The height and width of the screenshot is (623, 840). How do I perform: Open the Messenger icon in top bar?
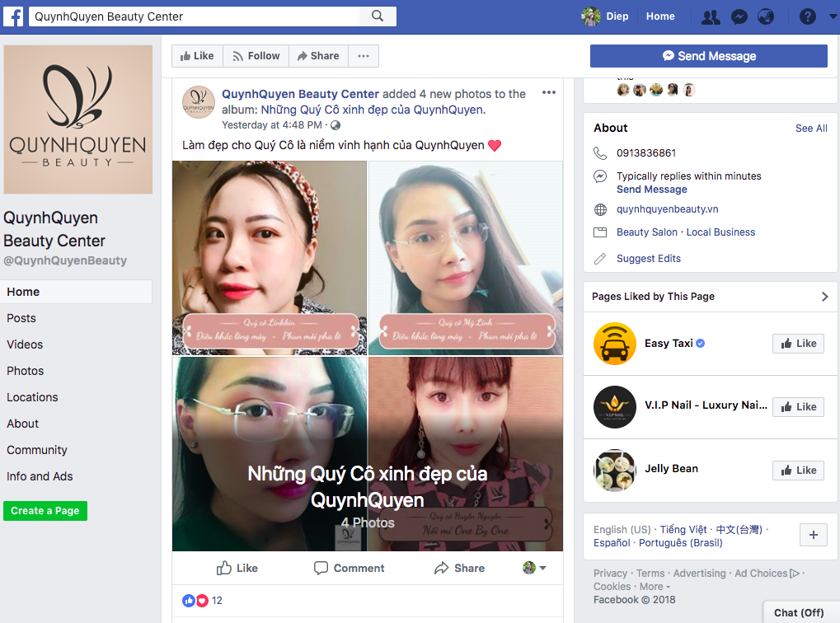[739, 17]
